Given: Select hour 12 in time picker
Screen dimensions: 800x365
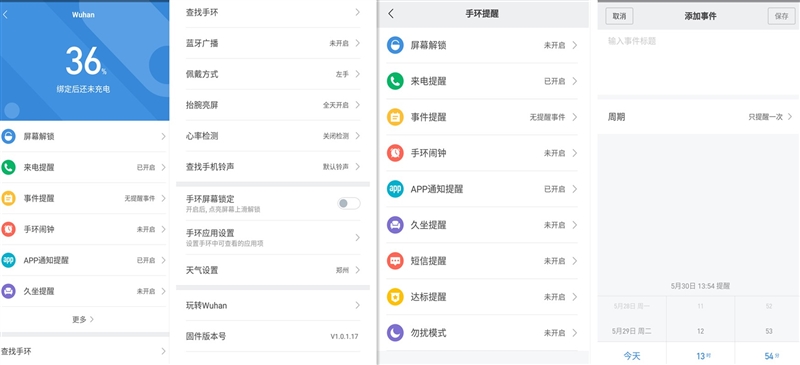Looking at the screenshot, I should click(701, 331).
